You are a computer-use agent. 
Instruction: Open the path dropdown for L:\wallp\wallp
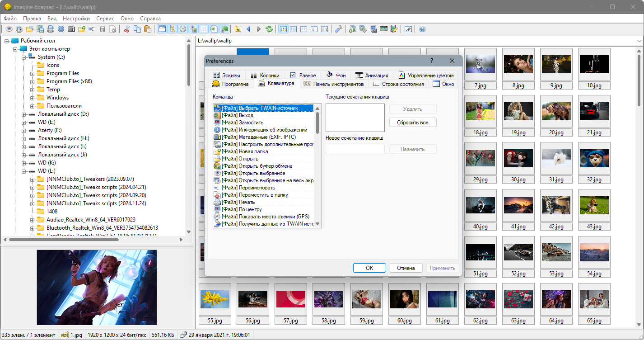[x=639, y=41]
